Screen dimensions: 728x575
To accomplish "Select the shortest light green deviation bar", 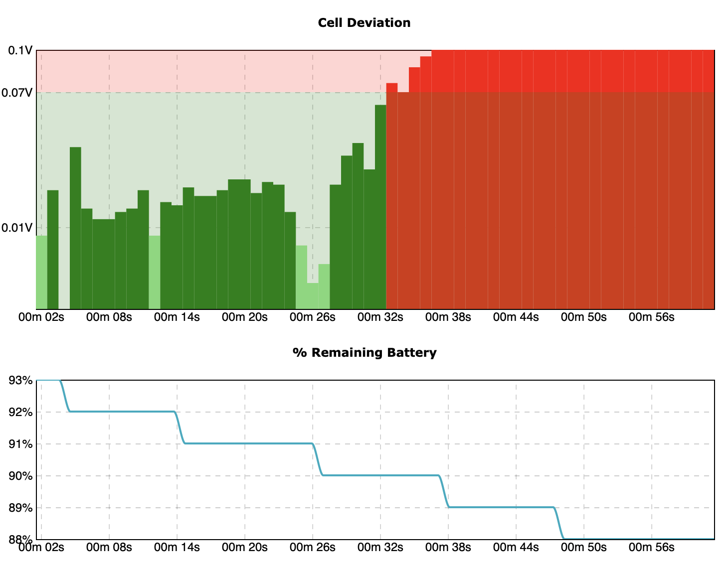I will [313, 296].
